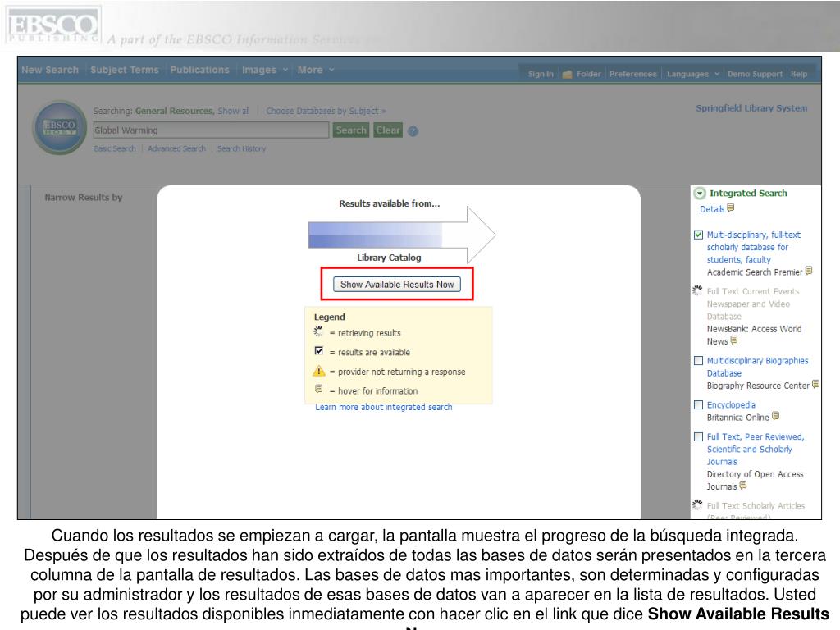Click the green Clear button
Image resolution: width=840 pixels, height=630 pixels.
(x=388, y=130)
